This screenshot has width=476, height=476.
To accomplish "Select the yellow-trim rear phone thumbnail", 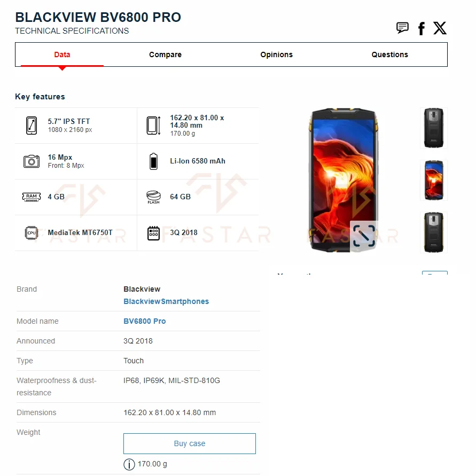I will click(433, 232).
